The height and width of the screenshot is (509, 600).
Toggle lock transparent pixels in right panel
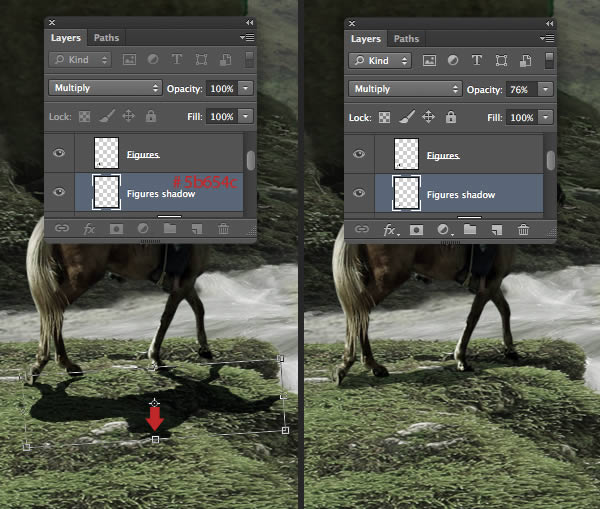[385, 117]
